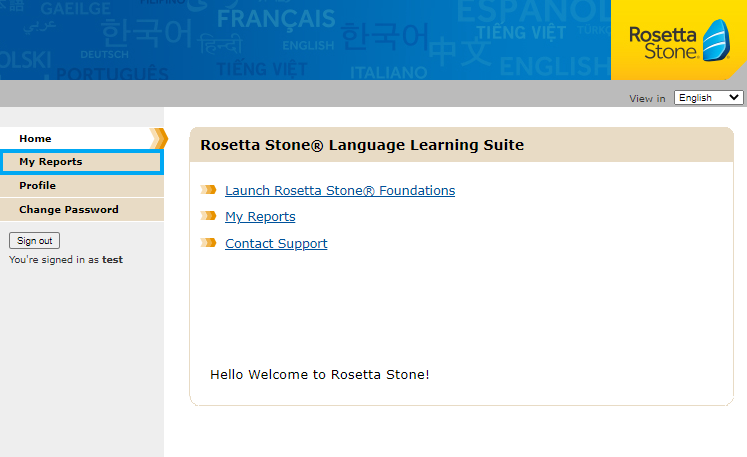Follow the My Reports link in the main panel
Viewport: 747px width, 457px height.
coord(260,216)
